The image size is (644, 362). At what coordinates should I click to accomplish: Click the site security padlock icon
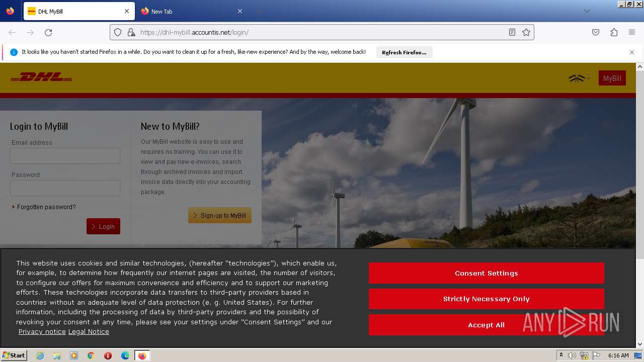[131, 32]
